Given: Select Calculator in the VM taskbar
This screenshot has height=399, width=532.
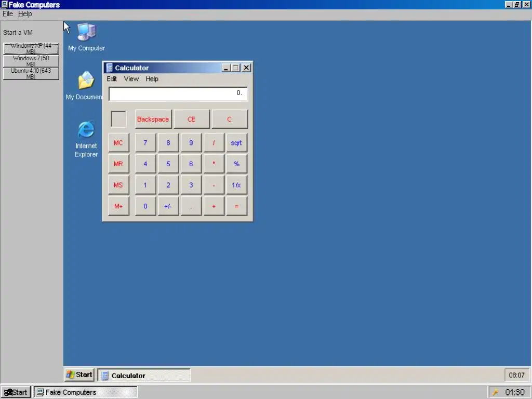Looking at the screenshot, I should [144, 375].
